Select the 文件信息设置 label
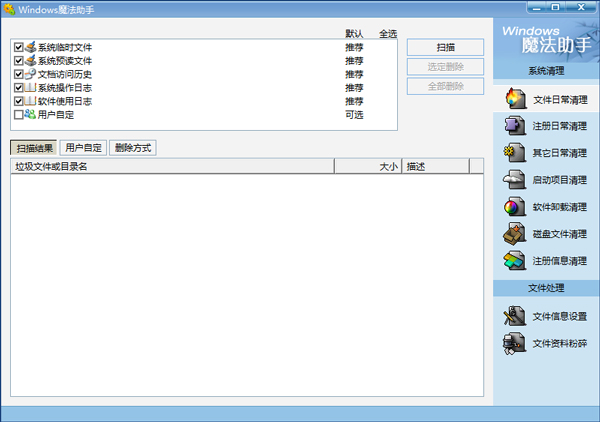 click(x=559, y=316)
